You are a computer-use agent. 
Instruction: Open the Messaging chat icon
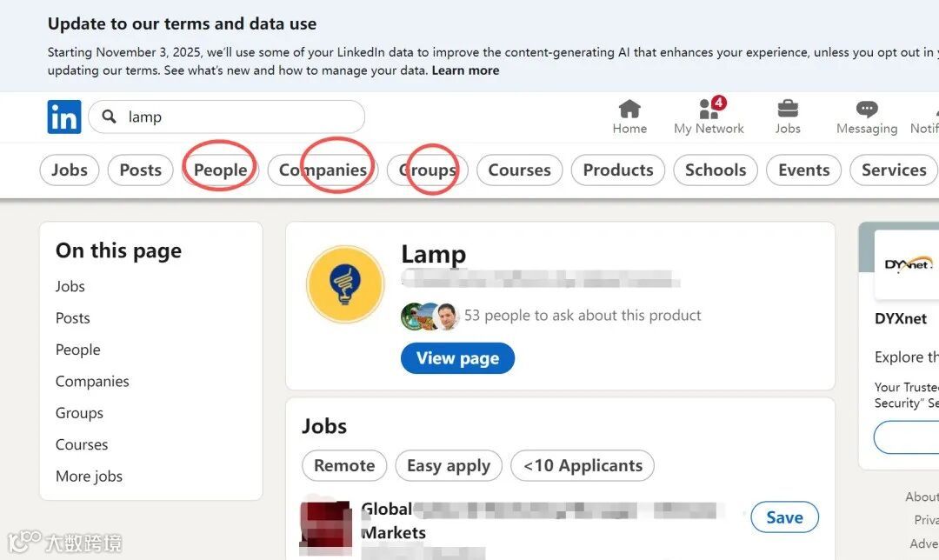click(866, 110)
